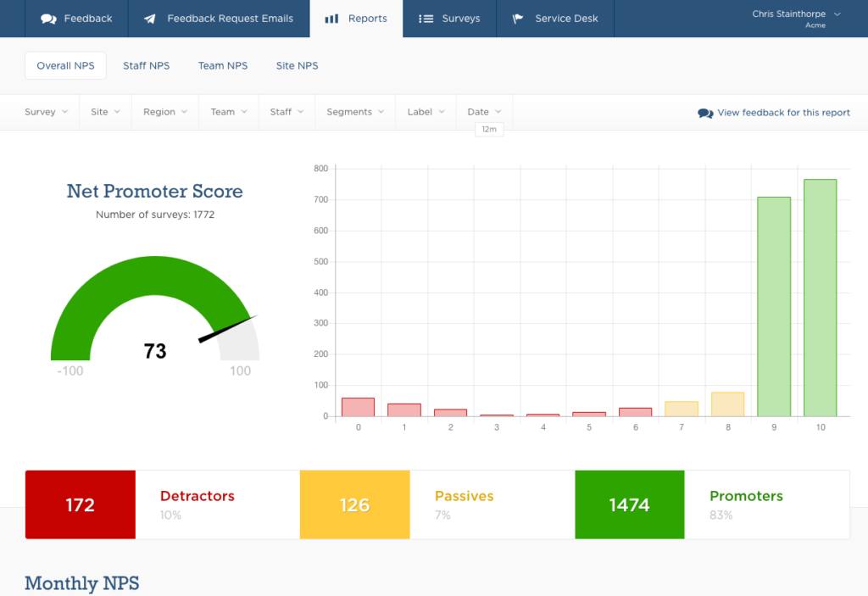This screenshot has width=868, height=596.
Task: Expand the Segments filter
Action: pyautogui.click(x=354, y=111)
